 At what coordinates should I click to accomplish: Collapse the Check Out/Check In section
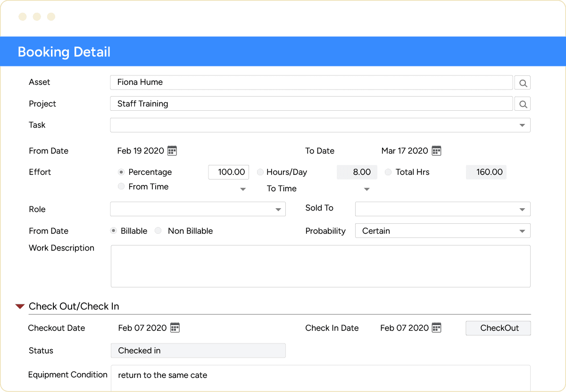pyautogui.click(x=19, y=306)
